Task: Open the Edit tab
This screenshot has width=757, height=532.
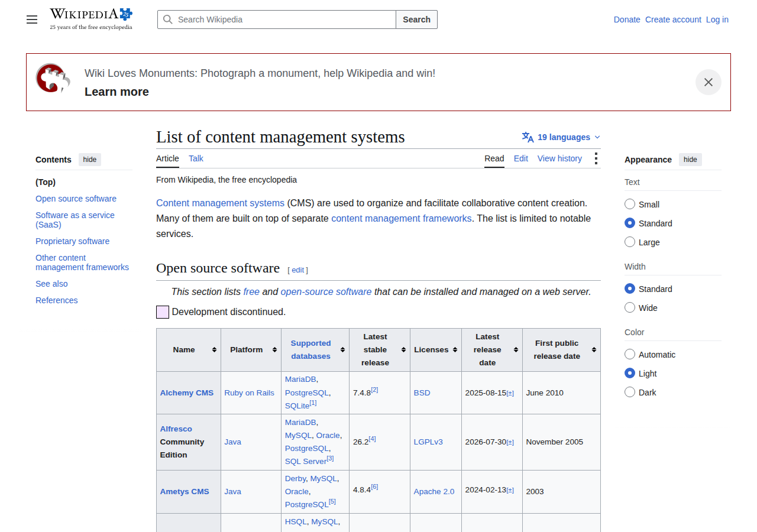Action: click(x=521, y=158)
